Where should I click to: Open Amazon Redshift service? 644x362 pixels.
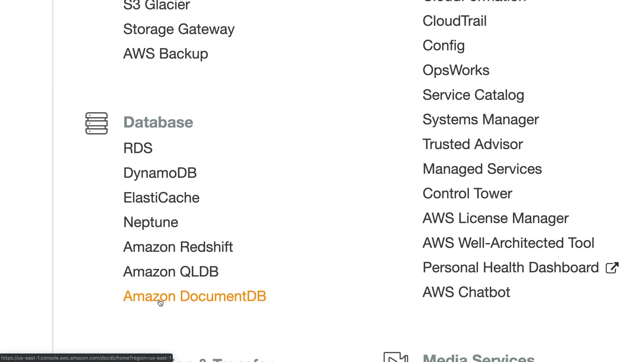point(178,247)
